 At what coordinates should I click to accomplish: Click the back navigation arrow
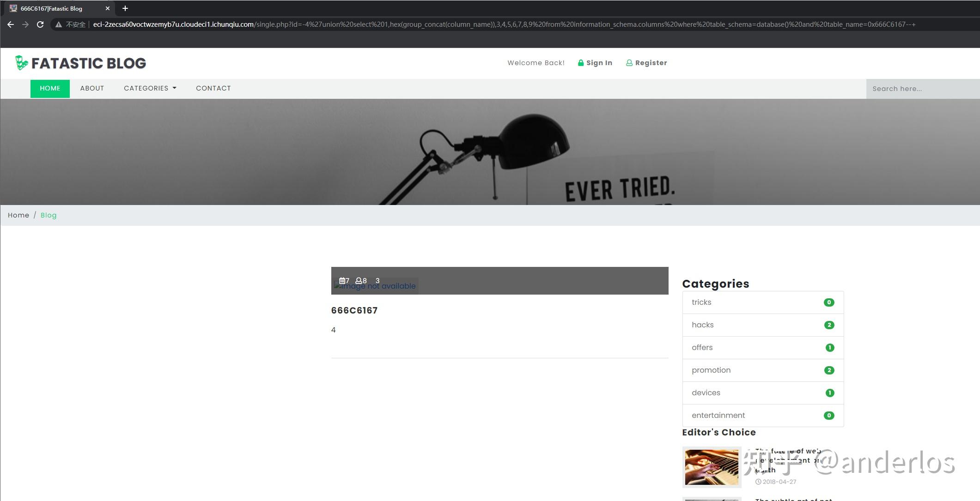10,24
